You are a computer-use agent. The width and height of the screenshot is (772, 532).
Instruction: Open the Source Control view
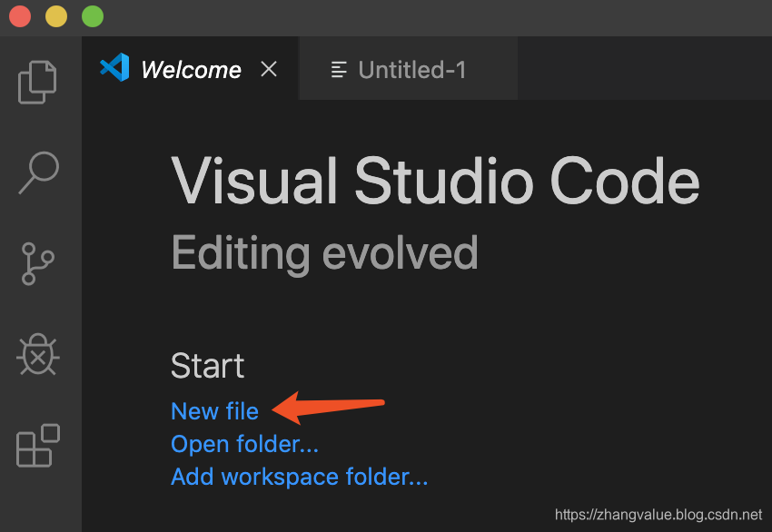point(37,264)
